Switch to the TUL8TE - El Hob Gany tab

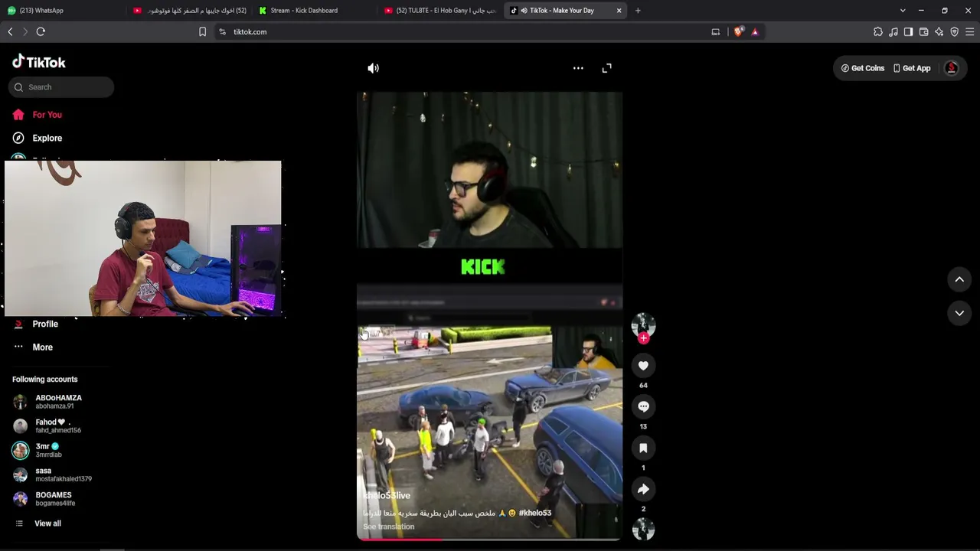click(439, 11)
